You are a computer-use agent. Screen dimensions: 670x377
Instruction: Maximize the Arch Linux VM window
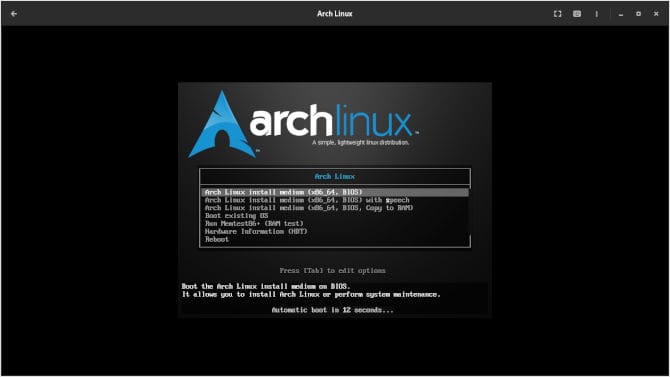(638, 14)
